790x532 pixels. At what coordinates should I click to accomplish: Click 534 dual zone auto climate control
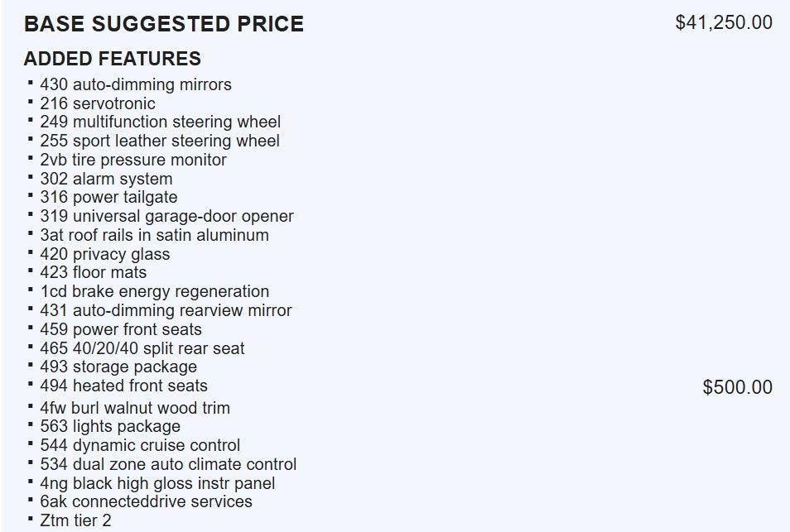point(168,464)
